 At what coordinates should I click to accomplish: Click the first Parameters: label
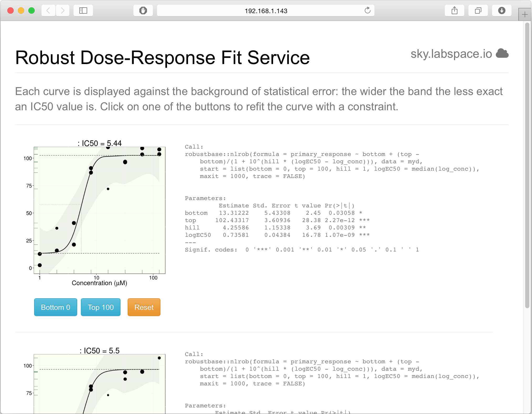[x=205, y=198]
